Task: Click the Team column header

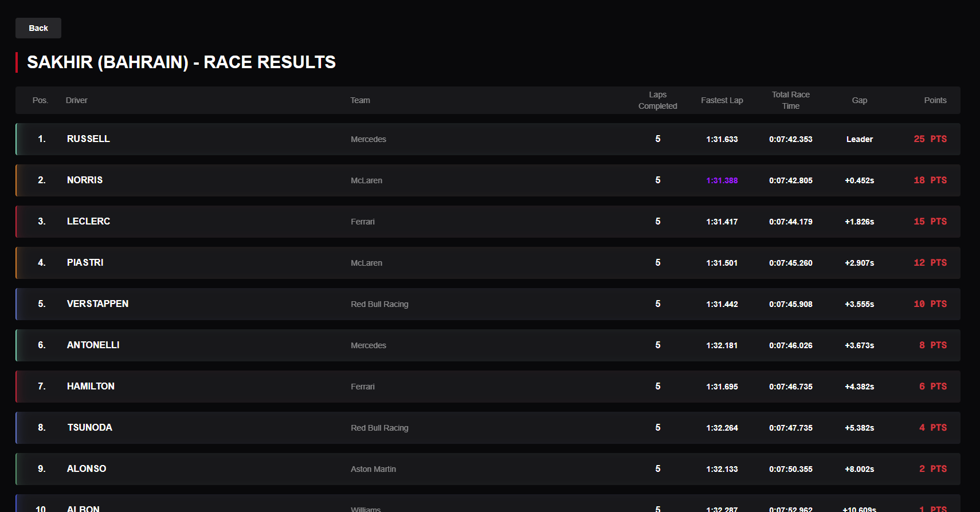Action: [x=360, y=100]
